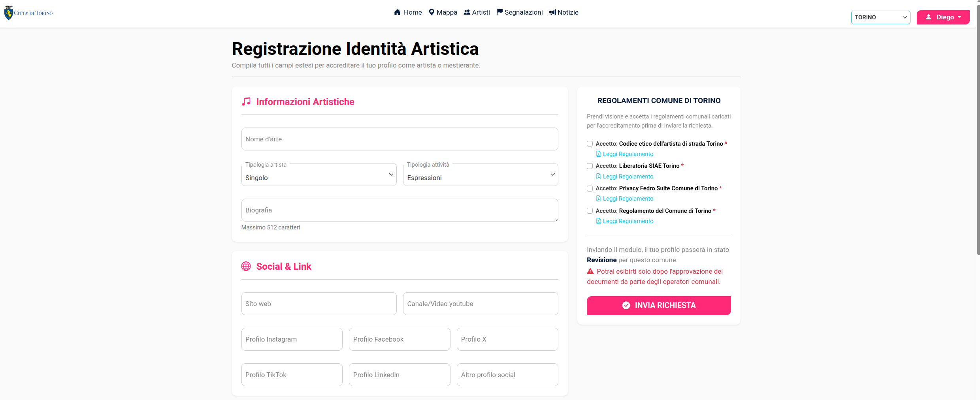The width and height of the screenshot is (980, 400).
Task: Go to Home in the navigation
Action: [x=408, y=12]
